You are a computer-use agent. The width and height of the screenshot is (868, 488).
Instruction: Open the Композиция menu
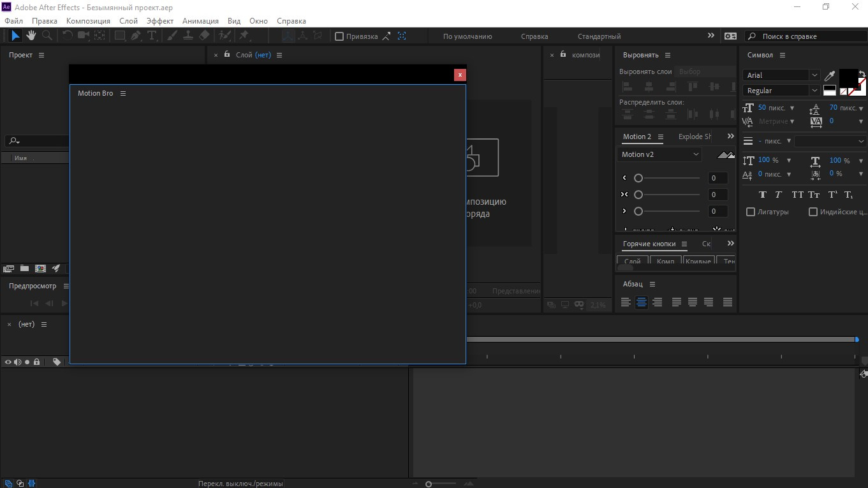tap(88, 21)
